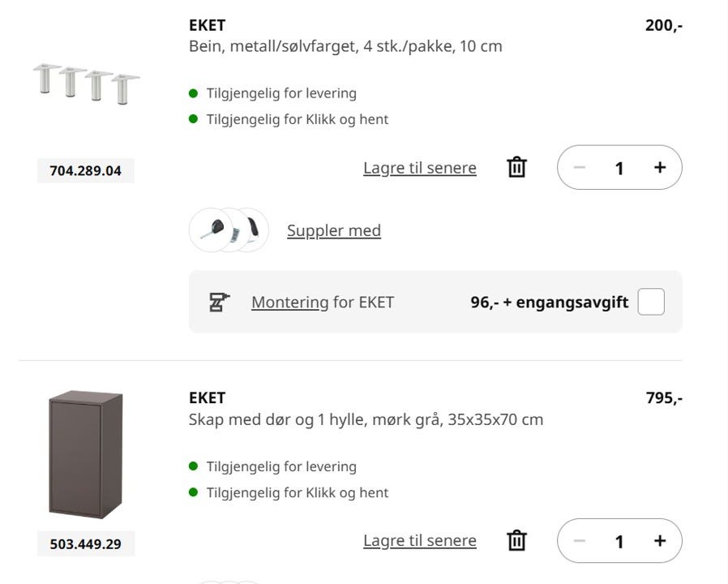Save EKET cabinet with Lagre til senere
The image size is (728, 584).
click(419, 541)
